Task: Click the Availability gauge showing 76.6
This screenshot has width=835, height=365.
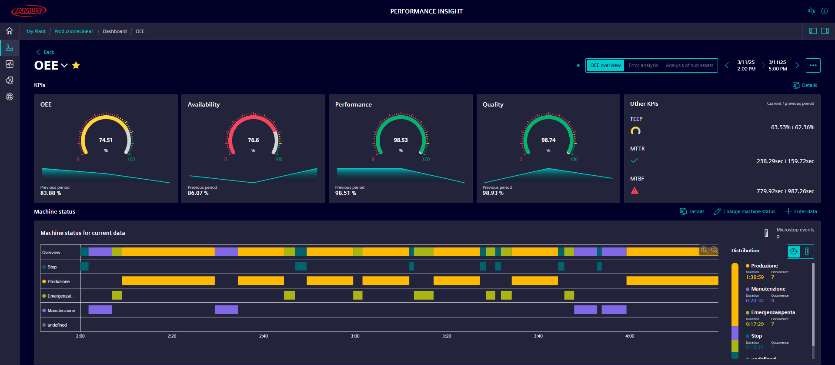Action: point(253,137)
